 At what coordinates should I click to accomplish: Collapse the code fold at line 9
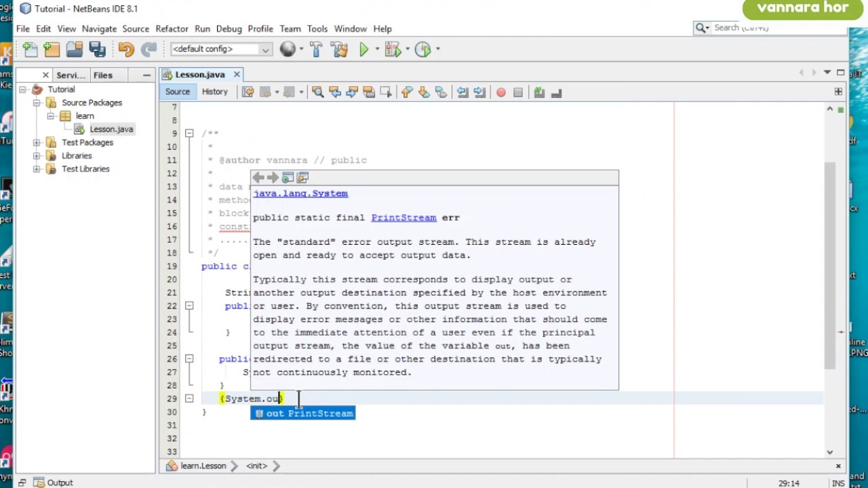(189, 134)
